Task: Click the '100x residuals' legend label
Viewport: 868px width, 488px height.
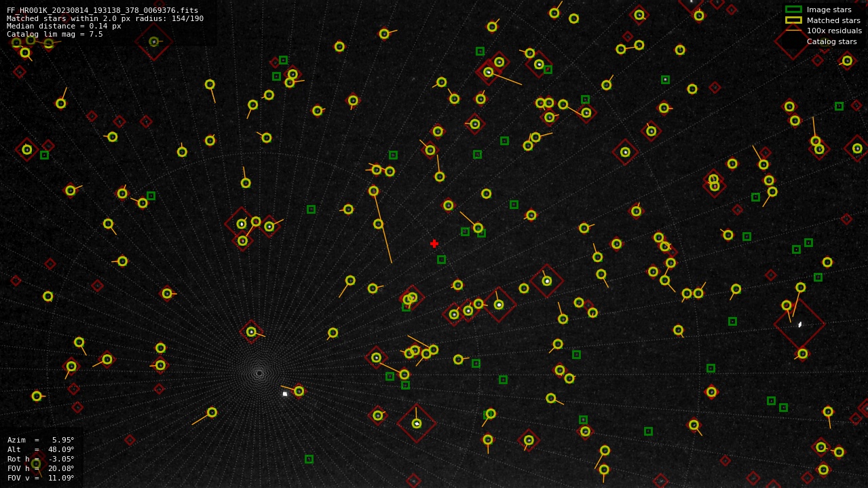Action: point(834,31)
